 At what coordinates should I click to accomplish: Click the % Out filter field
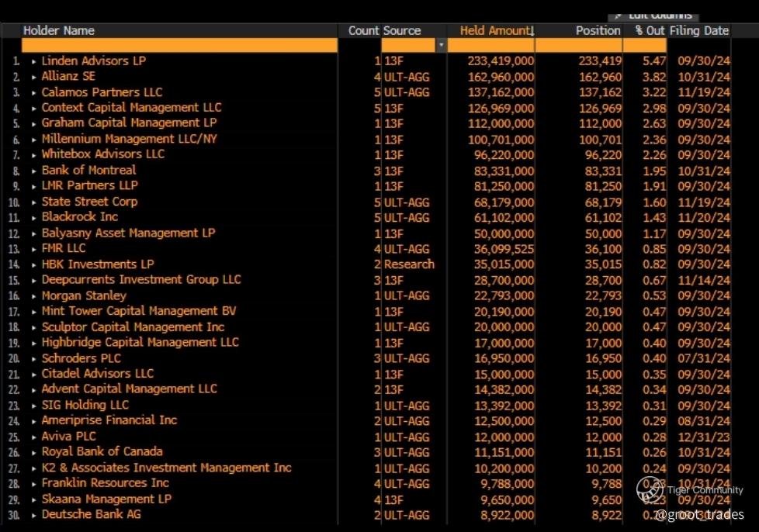coord(645,46)
